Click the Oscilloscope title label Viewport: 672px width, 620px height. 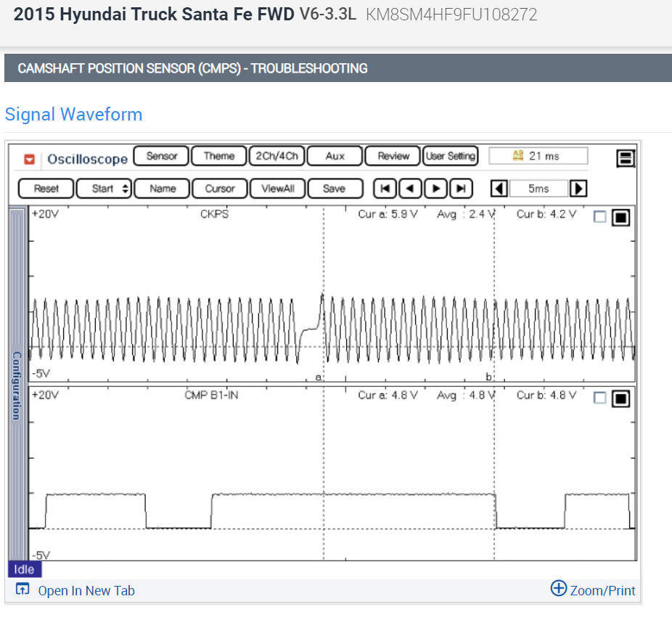coord(87,159)
